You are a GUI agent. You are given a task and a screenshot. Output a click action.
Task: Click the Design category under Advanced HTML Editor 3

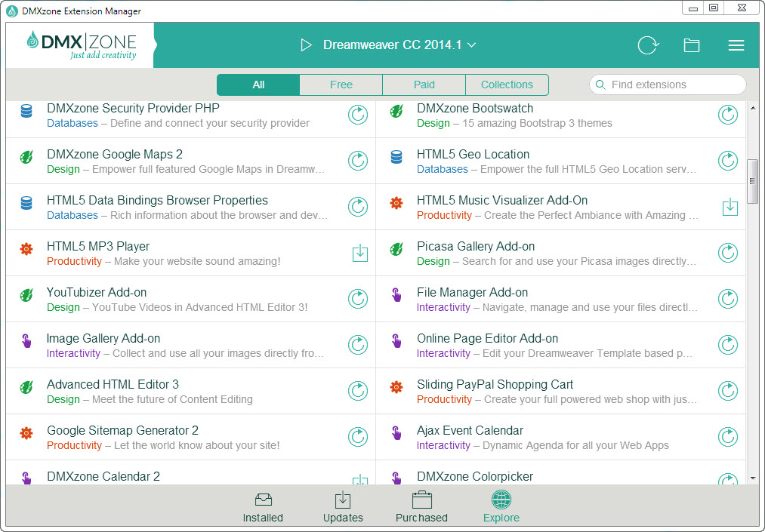pyautogui.click(x=63, y=399)
